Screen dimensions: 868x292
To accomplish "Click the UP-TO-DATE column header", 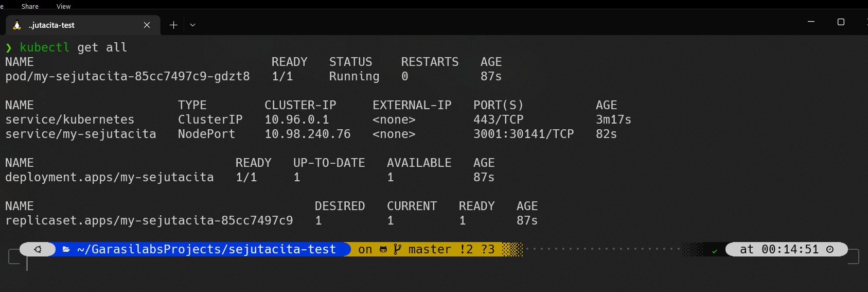I will [329, 163].
